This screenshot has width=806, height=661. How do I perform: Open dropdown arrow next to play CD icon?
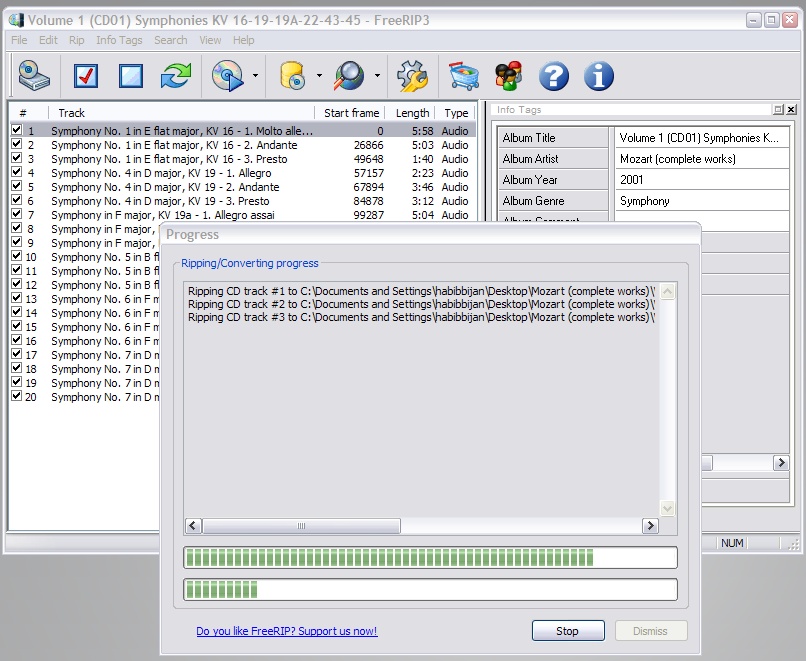tap(255, 76)
